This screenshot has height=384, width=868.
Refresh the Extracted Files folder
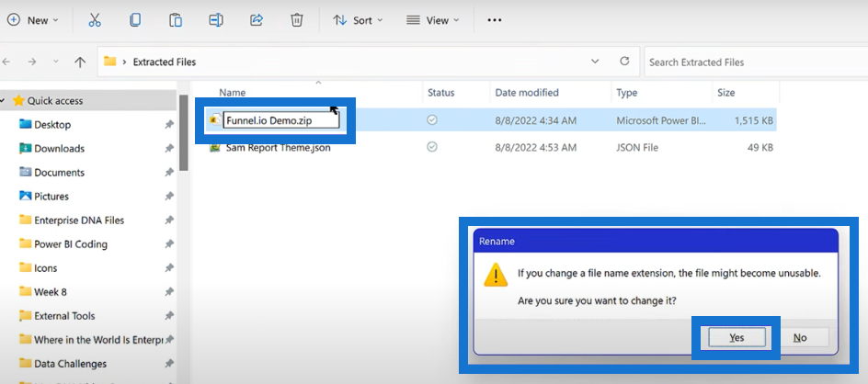click(x=624, y=62)
